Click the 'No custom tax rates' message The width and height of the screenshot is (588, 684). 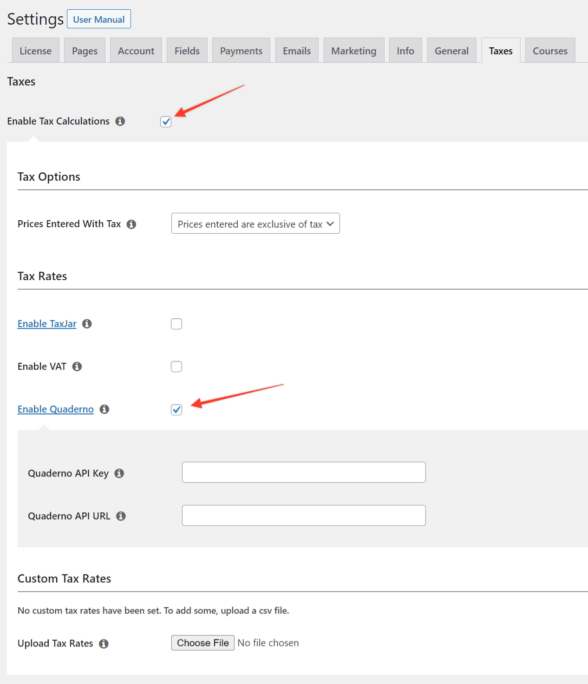153,611
